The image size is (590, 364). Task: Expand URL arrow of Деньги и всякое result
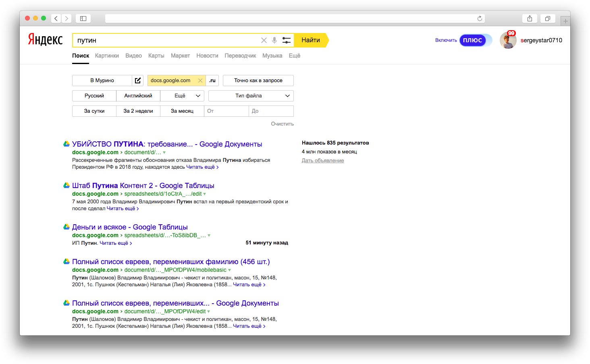pyautogui.click(x=209, y=236)
